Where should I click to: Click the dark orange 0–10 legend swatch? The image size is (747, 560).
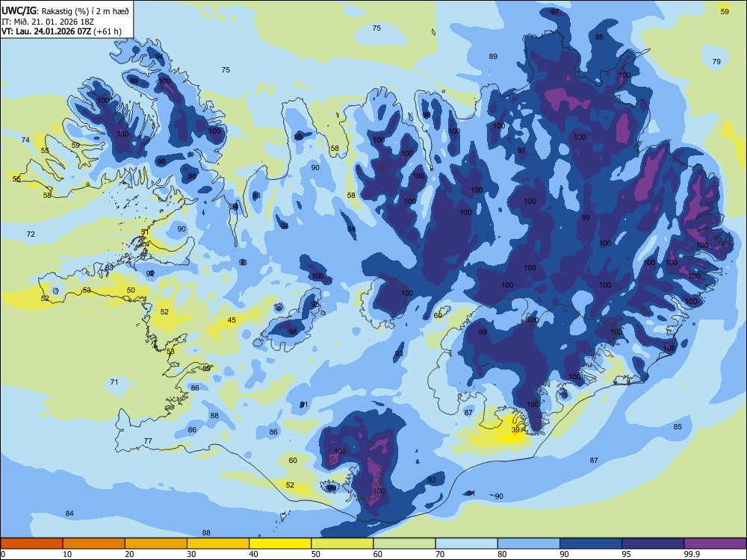(x=31, y=544)
